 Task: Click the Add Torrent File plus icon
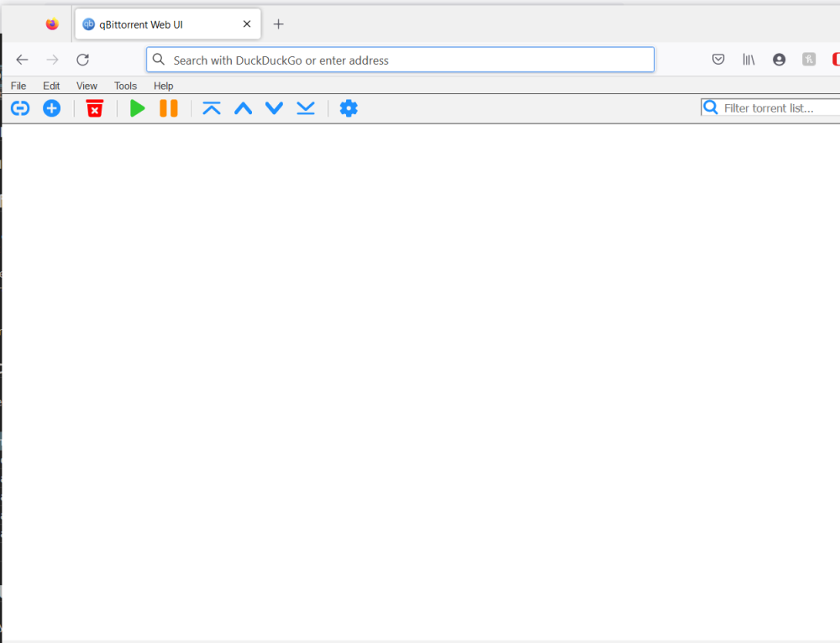pyautogui.click(x=51, y=108)
